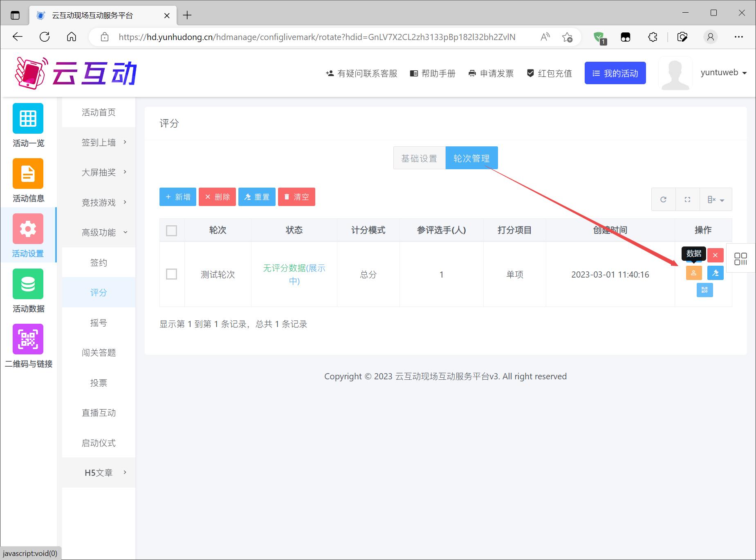Click the 新增 button
Image resolution: width=756 pixels, height=560 pixels.
(x=178, y=197)
